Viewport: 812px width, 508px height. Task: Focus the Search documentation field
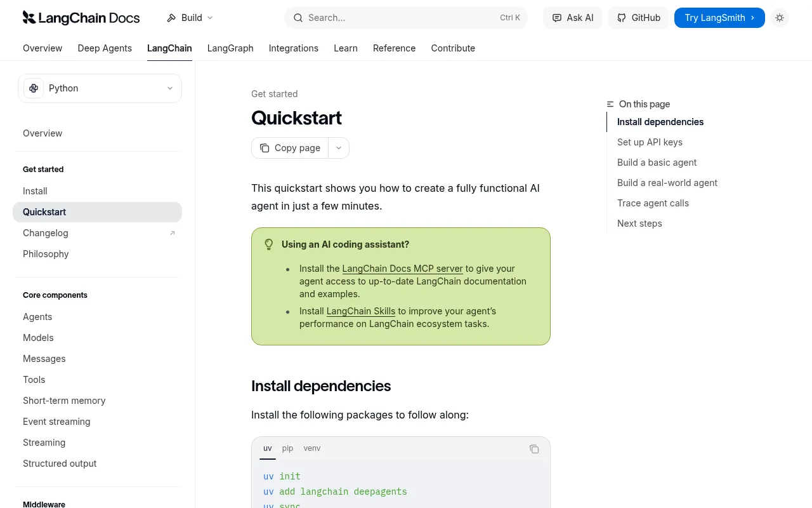[406, 18]
